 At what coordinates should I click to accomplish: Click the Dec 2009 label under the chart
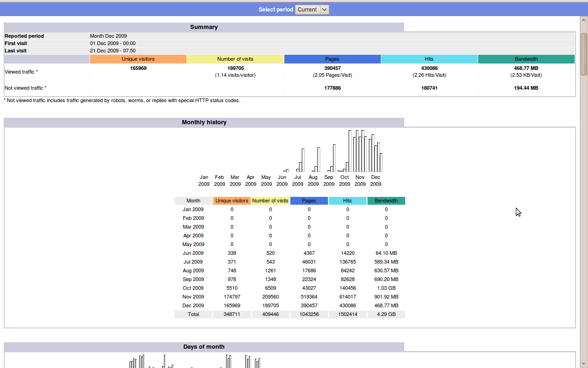click(x=376, y=180)
